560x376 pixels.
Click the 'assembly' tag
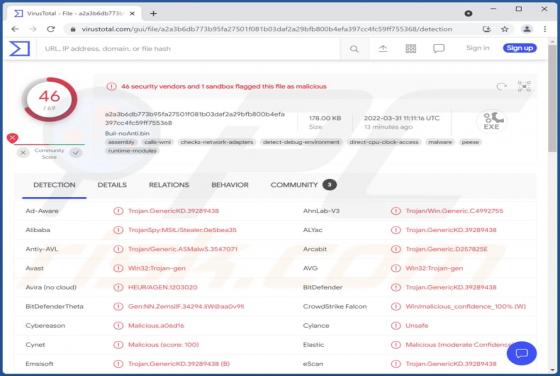[x=121, y=142]
